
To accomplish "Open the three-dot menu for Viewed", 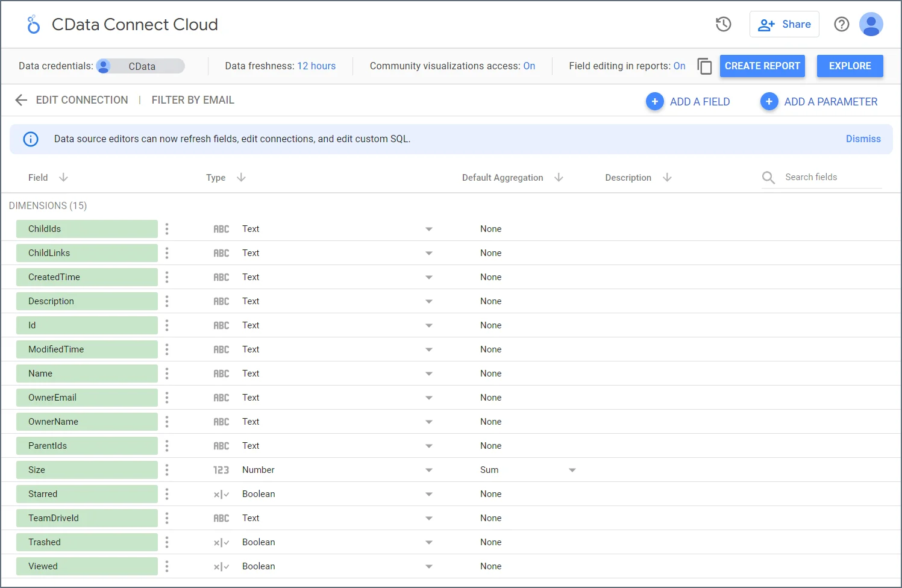I will tap(167, 566).
